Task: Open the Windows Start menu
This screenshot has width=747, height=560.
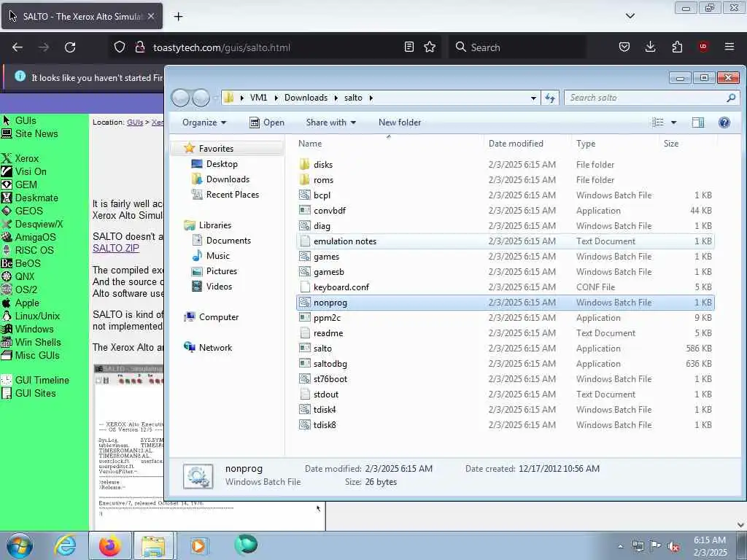Action: (x=20, y=546)
